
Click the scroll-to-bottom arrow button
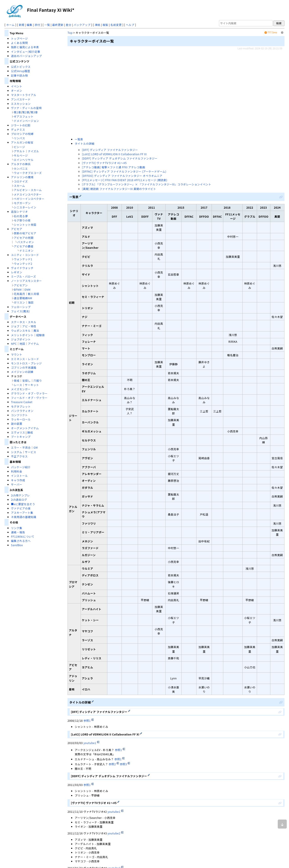pos(282,824)
